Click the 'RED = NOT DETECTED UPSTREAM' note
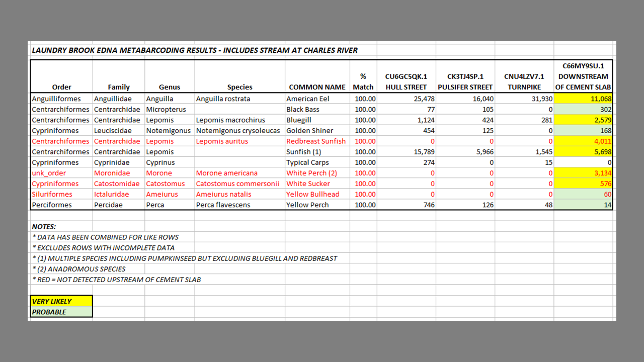Viewport: 644px width, 362px height. (116, 280)
